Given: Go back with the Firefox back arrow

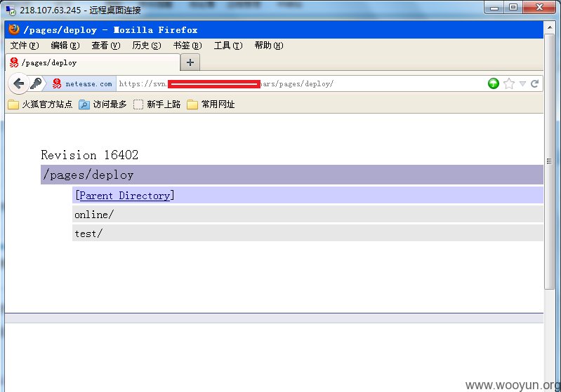Looking at the screenshot, I should [18, 83].
